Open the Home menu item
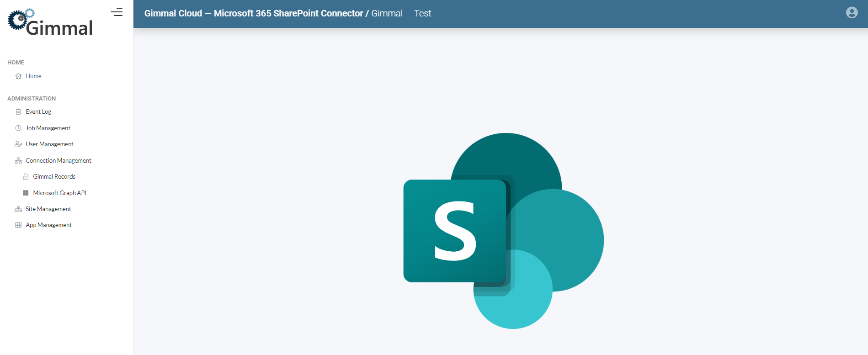This screenshot has width=868, height=355. tap(33, 76)
